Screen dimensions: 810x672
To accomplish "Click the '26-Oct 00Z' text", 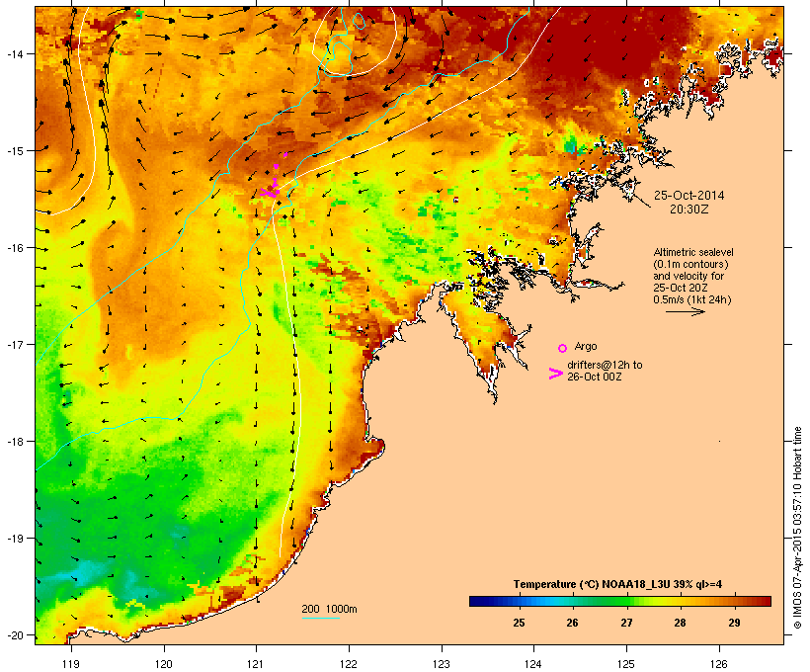I will click(x=594, y=377).
